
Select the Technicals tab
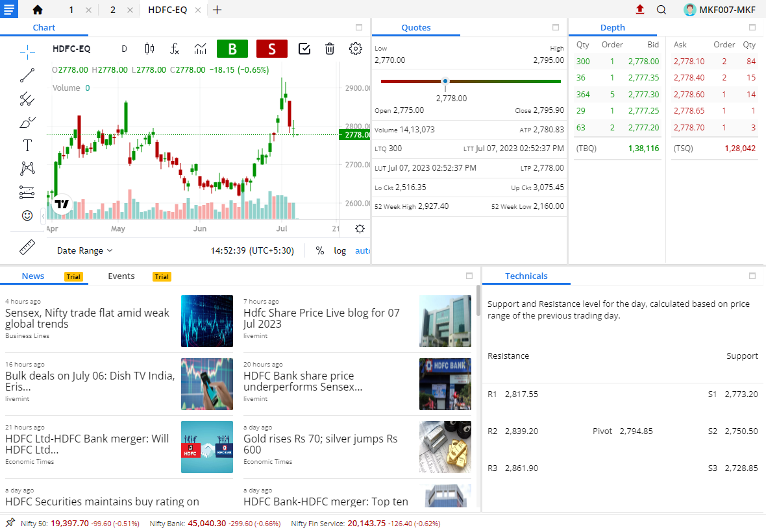pos(526,276)
